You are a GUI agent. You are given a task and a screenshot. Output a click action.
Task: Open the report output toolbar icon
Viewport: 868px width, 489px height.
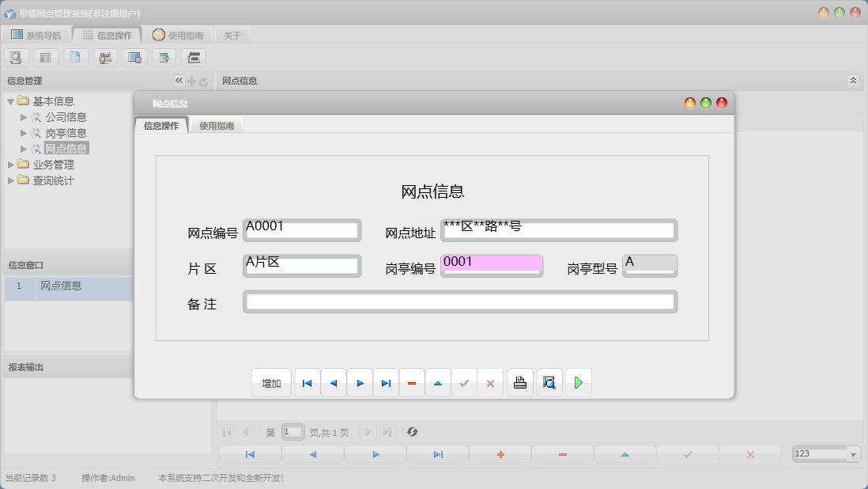tap(194, 57)
